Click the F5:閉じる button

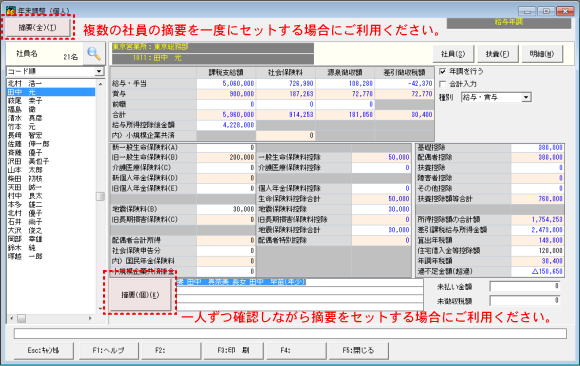(358, 350)
